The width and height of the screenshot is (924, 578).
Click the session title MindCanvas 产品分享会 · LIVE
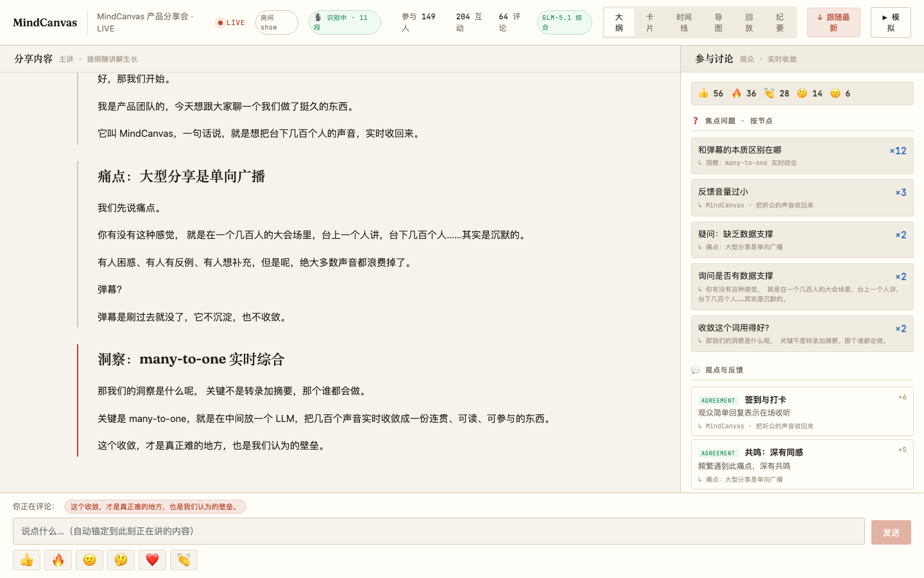pos(146,22)
